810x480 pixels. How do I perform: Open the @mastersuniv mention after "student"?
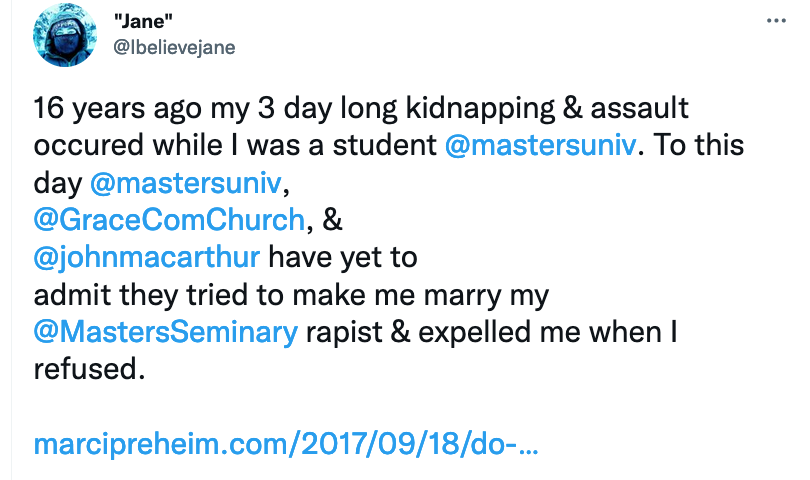[538, 144]
